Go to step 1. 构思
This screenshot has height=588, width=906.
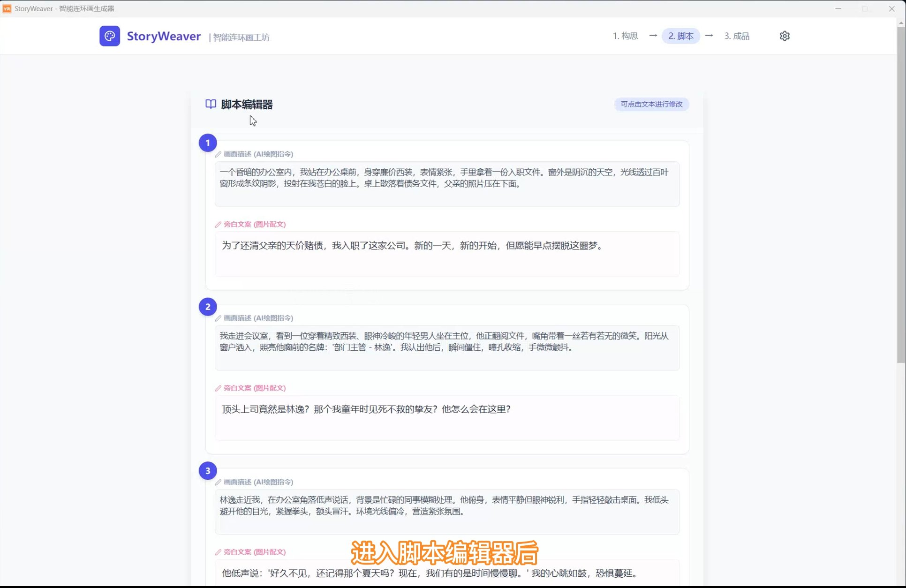pyautogui.click(x=625, y=36)
